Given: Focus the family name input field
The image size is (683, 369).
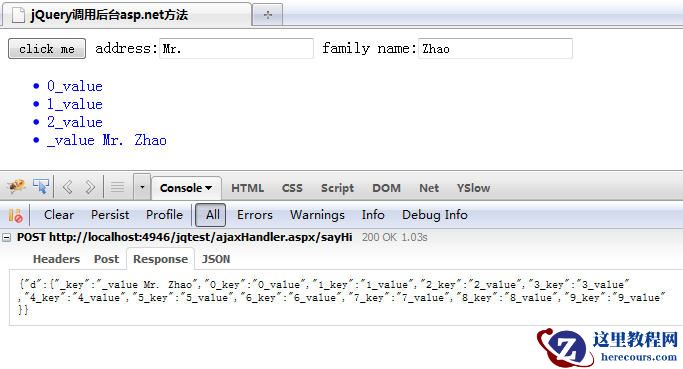Looking at the screenshot, I should click(x=495, y=48).
